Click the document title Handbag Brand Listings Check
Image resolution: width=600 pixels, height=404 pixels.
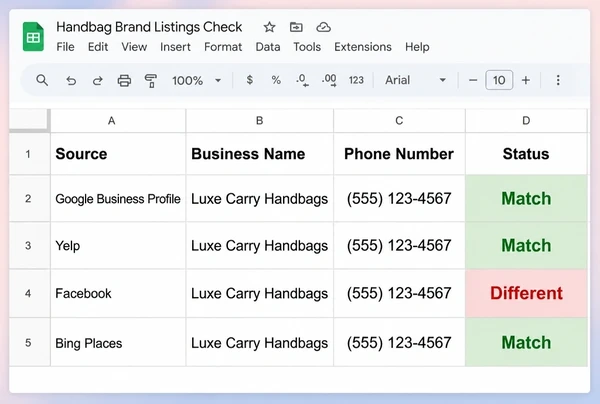tap(149, 27)
